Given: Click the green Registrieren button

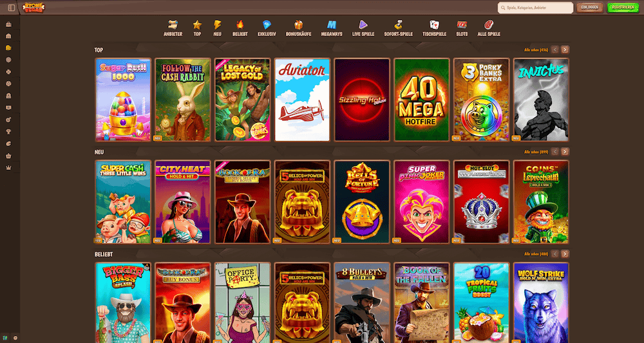Looking at the screenshot, I should (623, 7).
